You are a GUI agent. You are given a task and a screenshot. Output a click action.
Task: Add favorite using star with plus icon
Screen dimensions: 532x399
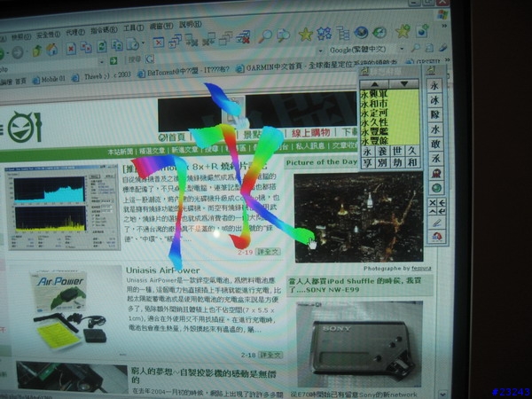point(403,32)
